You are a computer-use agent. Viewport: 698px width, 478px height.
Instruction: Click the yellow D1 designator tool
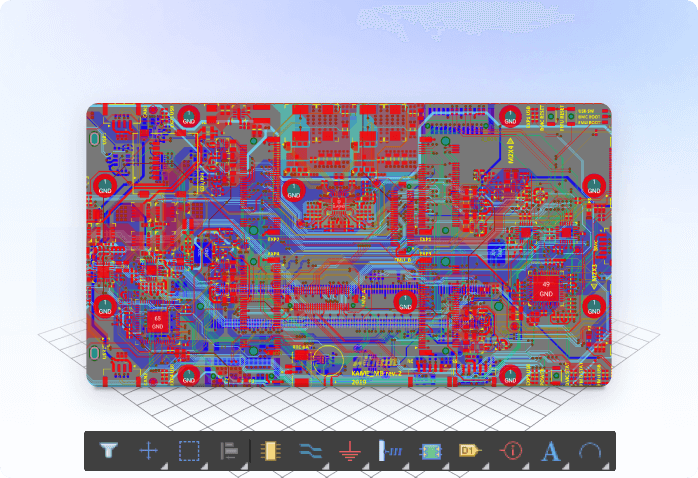coord(469,451)
